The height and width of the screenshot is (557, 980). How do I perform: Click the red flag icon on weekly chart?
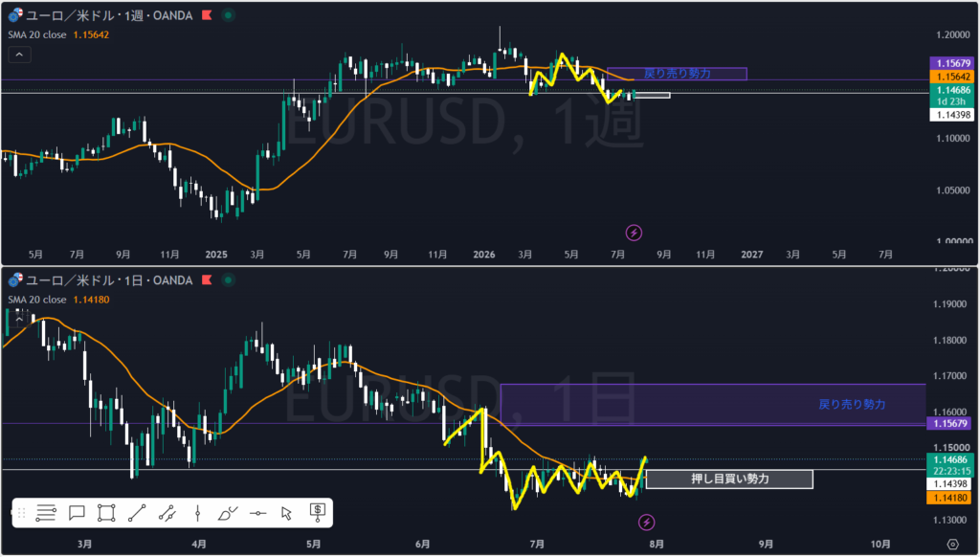[x=207, y=15]
